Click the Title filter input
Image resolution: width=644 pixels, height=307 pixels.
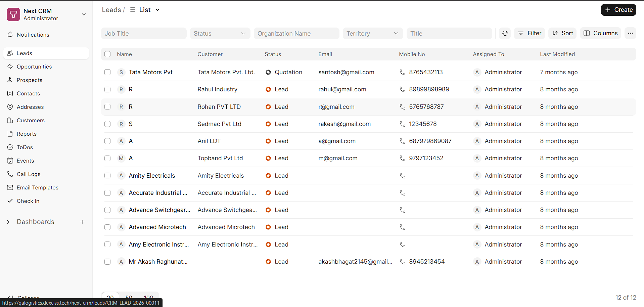(x=449, y=33)
